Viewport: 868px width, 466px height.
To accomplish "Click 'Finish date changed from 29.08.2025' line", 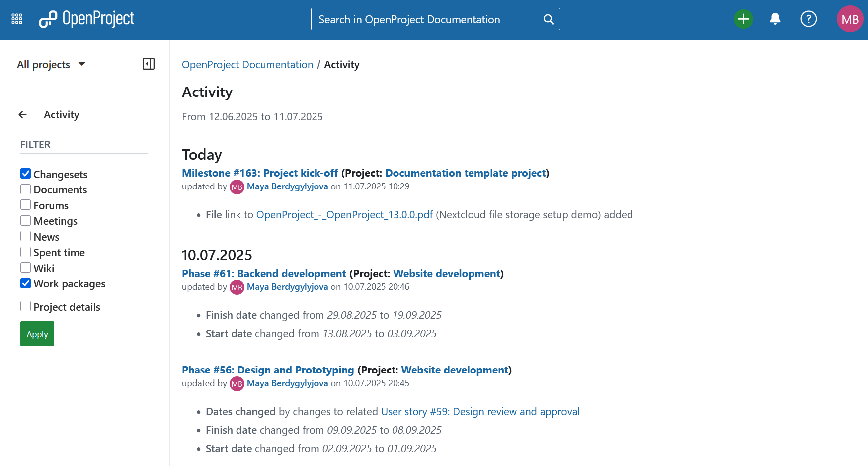I will 323,315.
